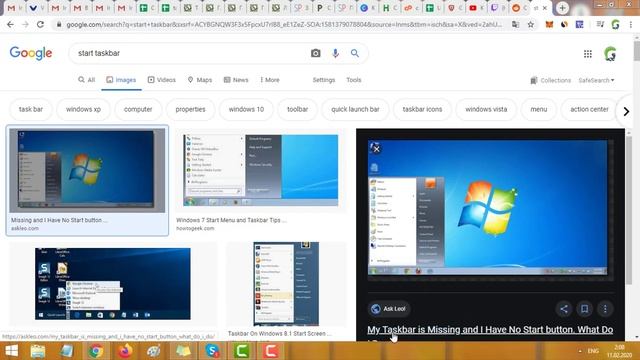Viewport: 640px width, 360px height.
Task: Show hidden system tray icons
Action: [580, 351]
